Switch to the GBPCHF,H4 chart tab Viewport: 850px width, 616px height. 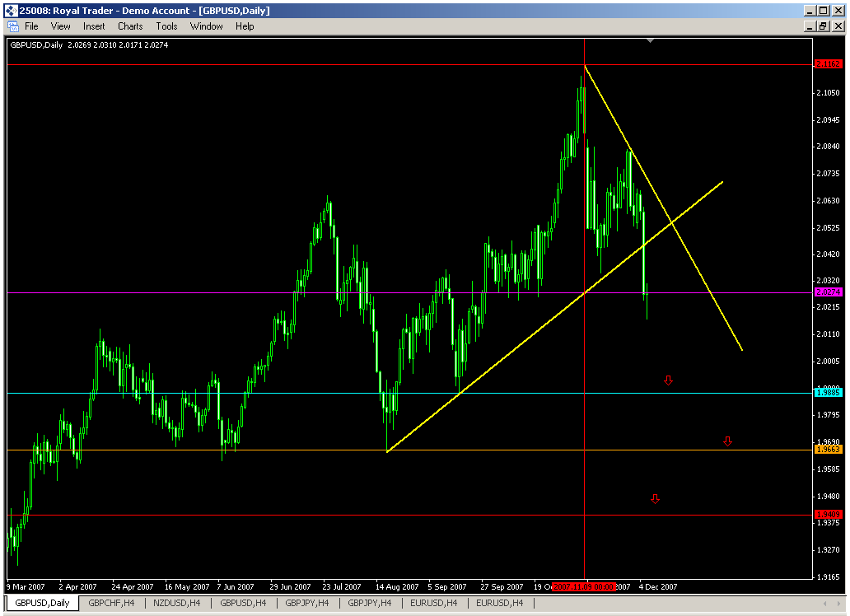coord(111,603)
